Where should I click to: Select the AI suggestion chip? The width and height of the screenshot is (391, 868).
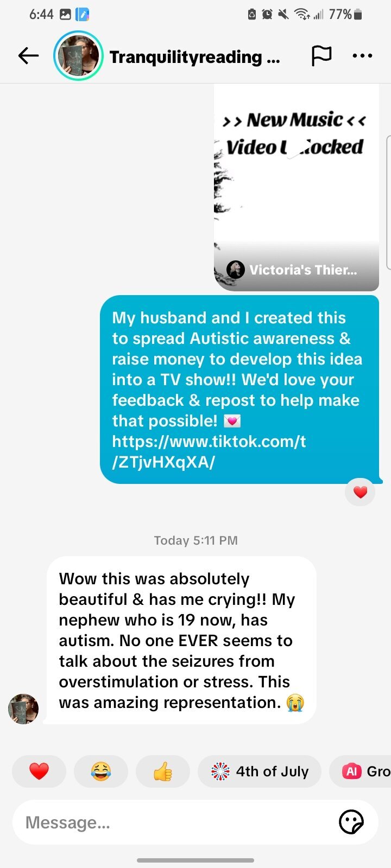pos(361,771)
